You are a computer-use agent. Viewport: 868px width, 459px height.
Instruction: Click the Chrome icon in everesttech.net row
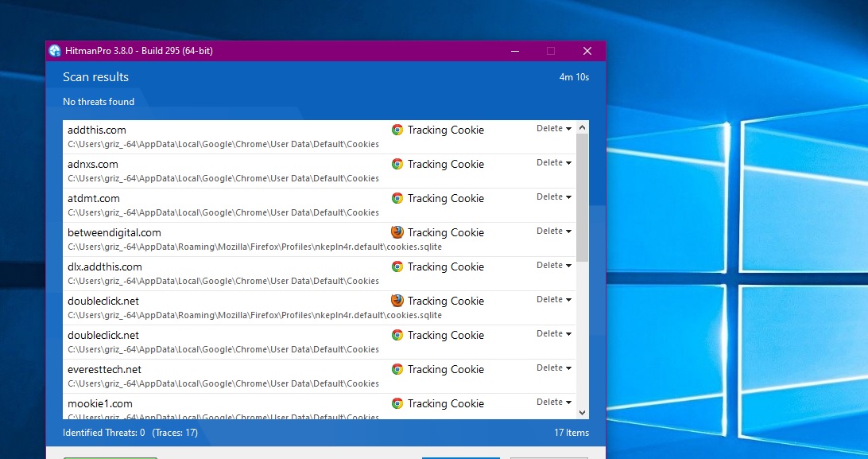click(x=397, y=369)
